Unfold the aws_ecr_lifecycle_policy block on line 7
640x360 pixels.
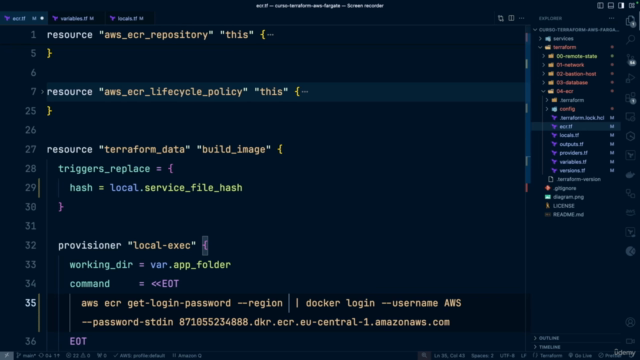pyautogui.click(x=42, y=92)
